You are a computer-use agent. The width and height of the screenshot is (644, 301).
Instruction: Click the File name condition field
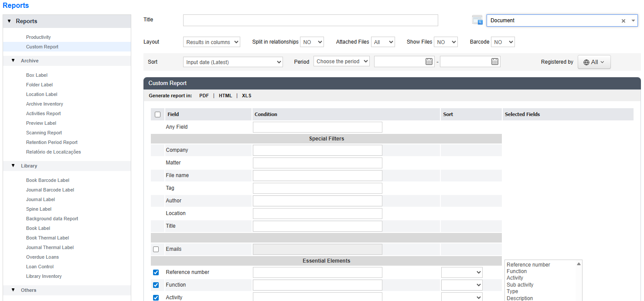[x=317, y=175]
